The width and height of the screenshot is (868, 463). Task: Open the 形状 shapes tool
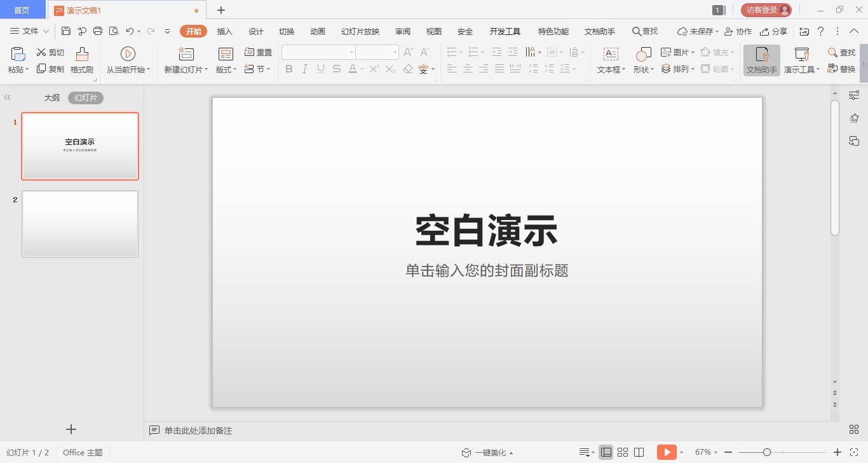point(643,60)
